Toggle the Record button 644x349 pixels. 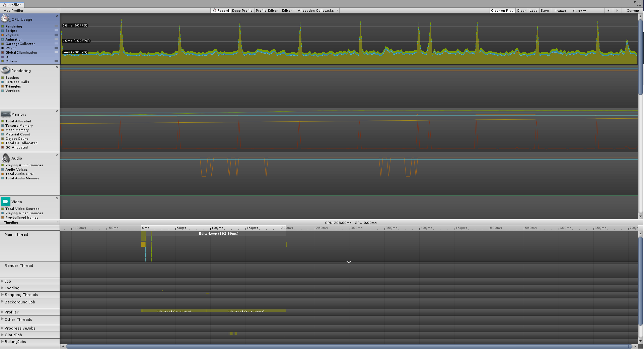[221, 11]
